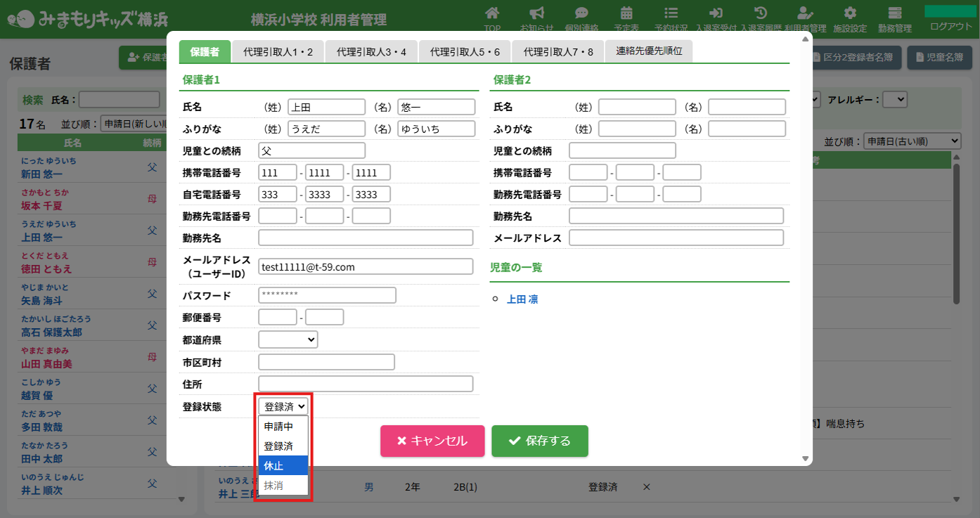The height and width of the screenshot is (518, 980).
Task: Open 勤務管理 icon in header
Action: coord(895,14)
